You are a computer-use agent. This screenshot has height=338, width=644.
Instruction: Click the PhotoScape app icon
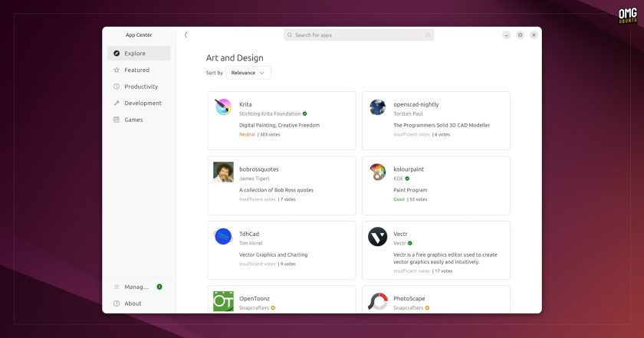pos(377,301)
